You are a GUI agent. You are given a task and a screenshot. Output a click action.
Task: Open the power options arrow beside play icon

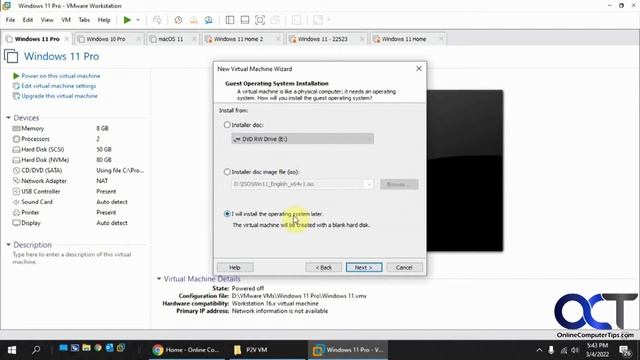click(138, 20)
